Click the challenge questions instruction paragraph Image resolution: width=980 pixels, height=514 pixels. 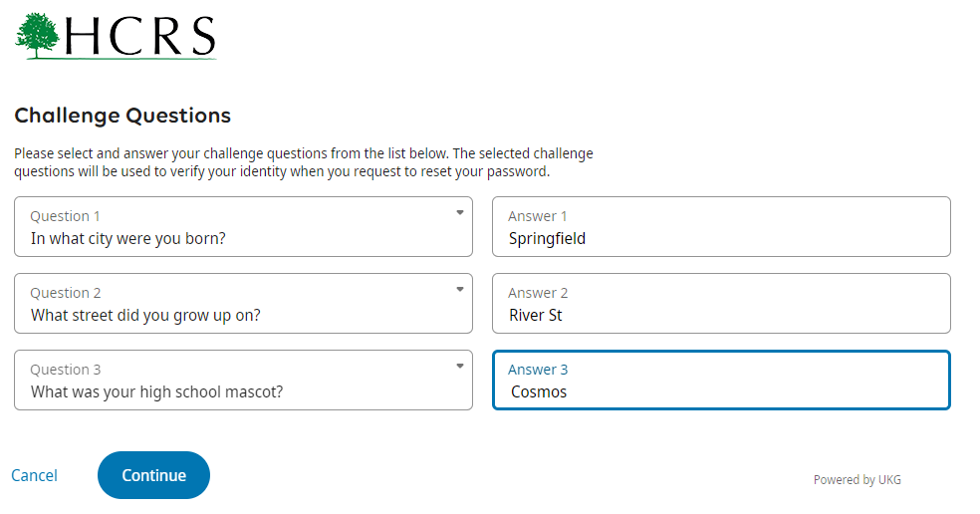point(304,162)
